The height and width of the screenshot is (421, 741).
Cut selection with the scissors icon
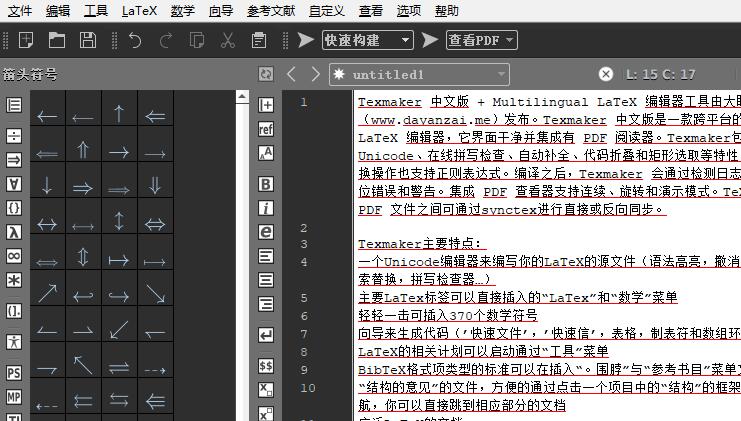[228, 40]
